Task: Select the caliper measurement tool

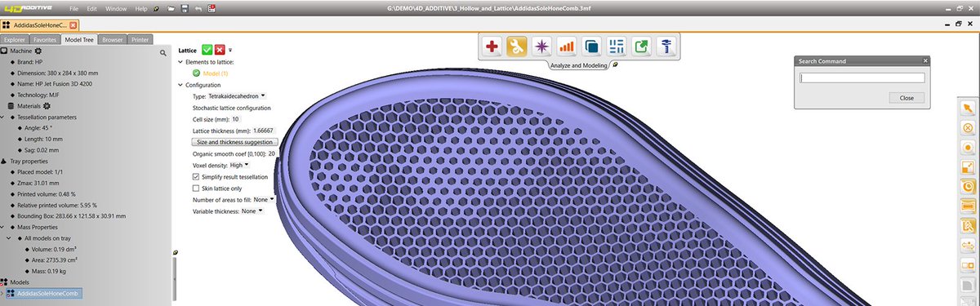Action: coord(667,47)
